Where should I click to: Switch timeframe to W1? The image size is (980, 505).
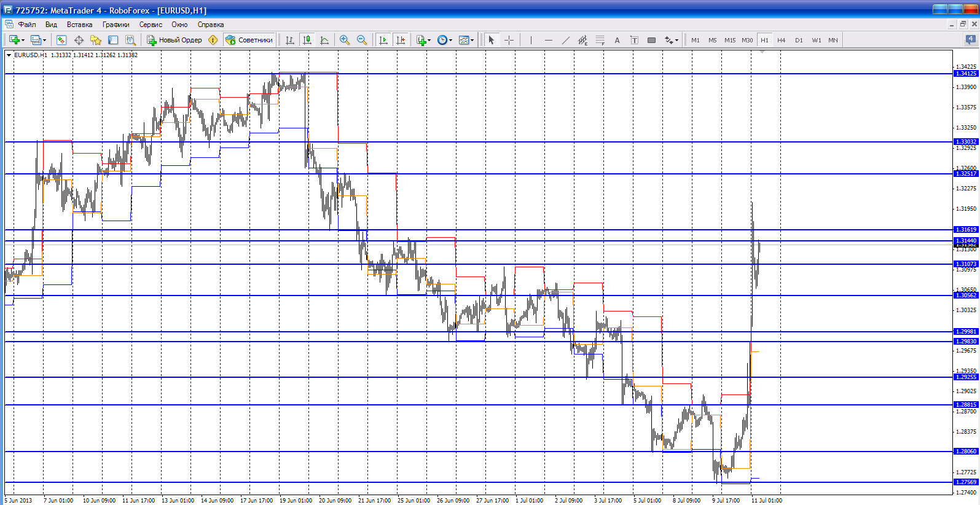click(817, 40)
